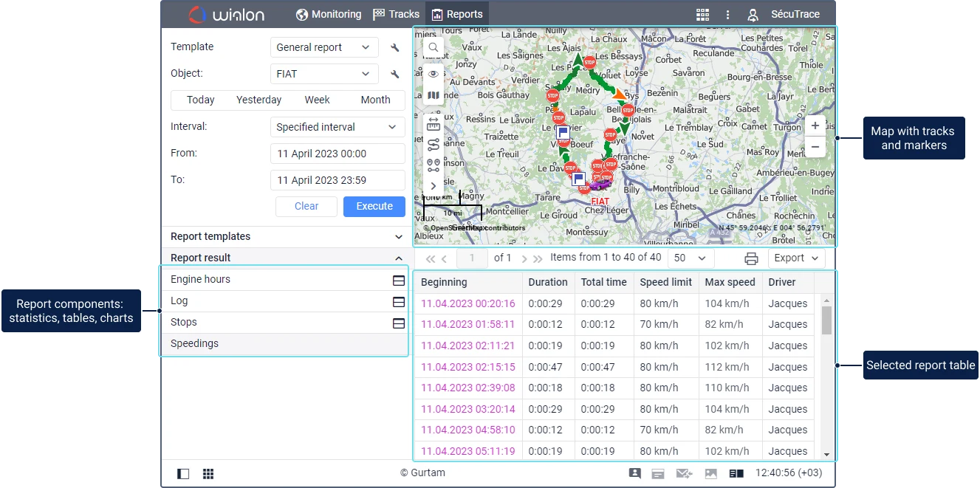Select the distance ruler tool on map
This screenshot has width=980, height=488.
[x=434, y=123]
